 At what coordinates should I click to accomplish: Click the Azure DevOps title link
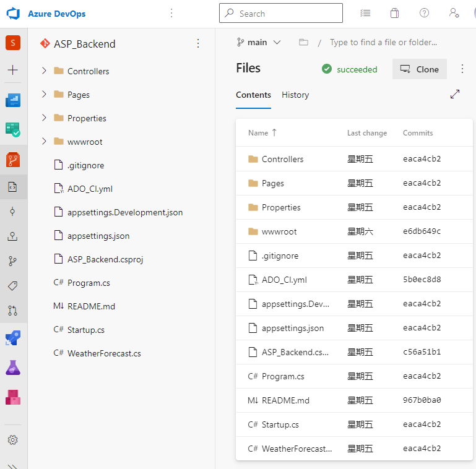[57, 14]
